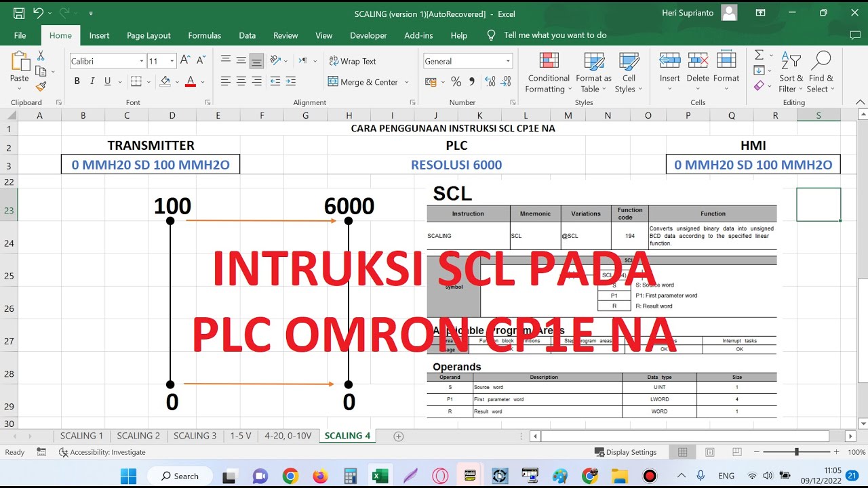Click the Fill down-arrow icon in Editing
Image resolution: width=868 pixels, height=488 pixels.
coord(759,70)
